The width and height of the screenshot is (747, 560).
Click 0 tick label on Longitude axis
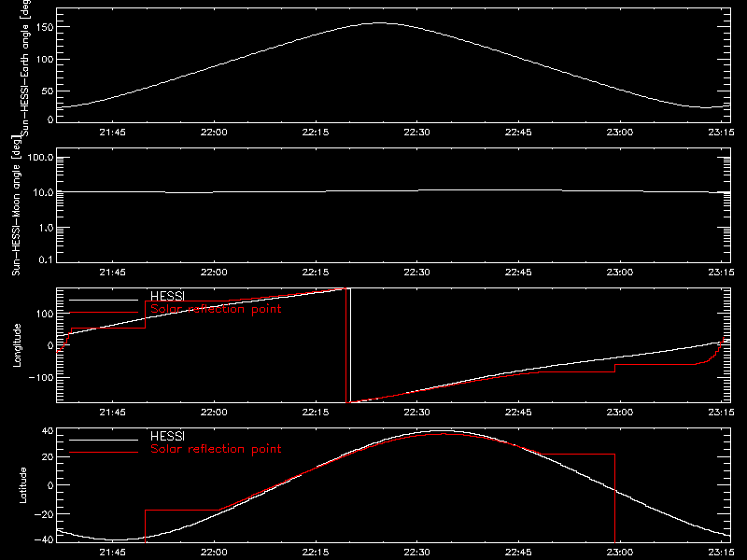tap(50, 345)
